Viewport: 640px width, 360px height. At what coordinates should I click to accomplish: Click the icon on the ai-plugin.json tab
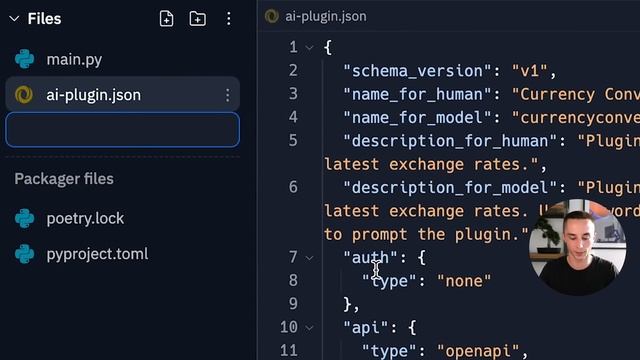pyautogui.click(x=272, y=16)
